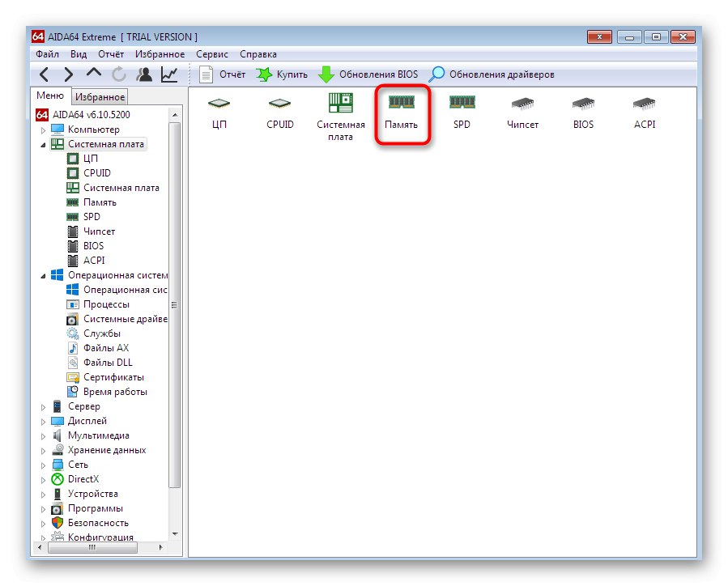728x586 pixels.
Task: Switch to the Меню tab
Action: (x=50, y=96)
